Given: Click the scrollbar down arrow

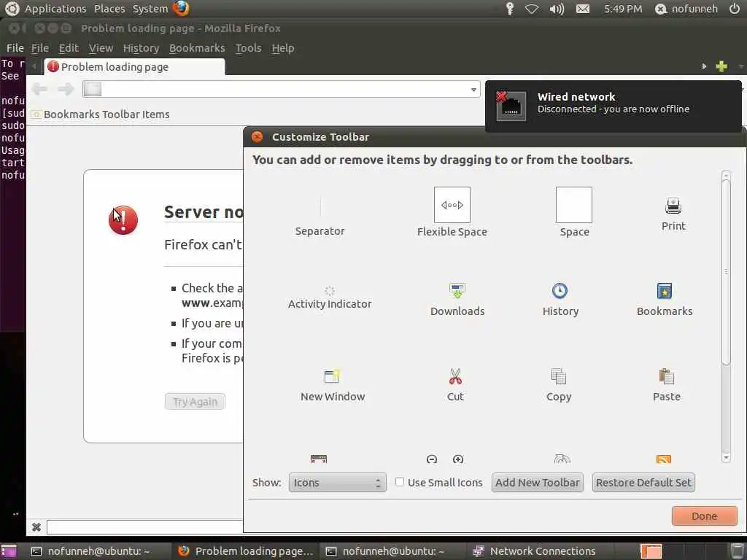Looking at the screenshot, I should click(x=726, y=458).
